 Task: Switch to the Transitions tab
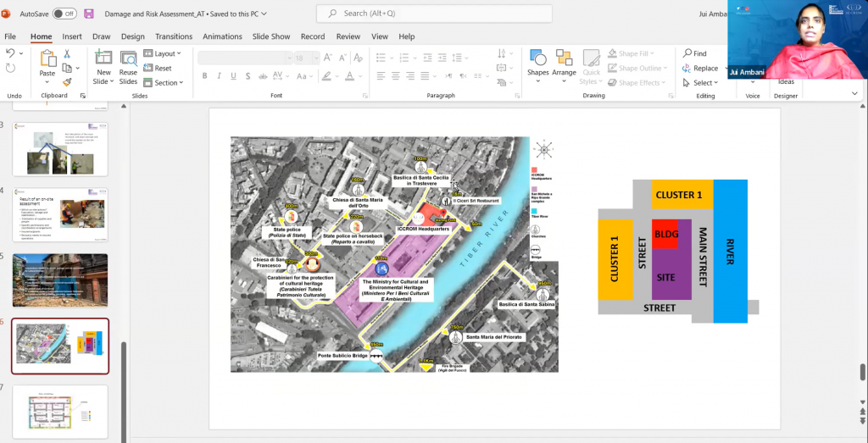[174, 36]
